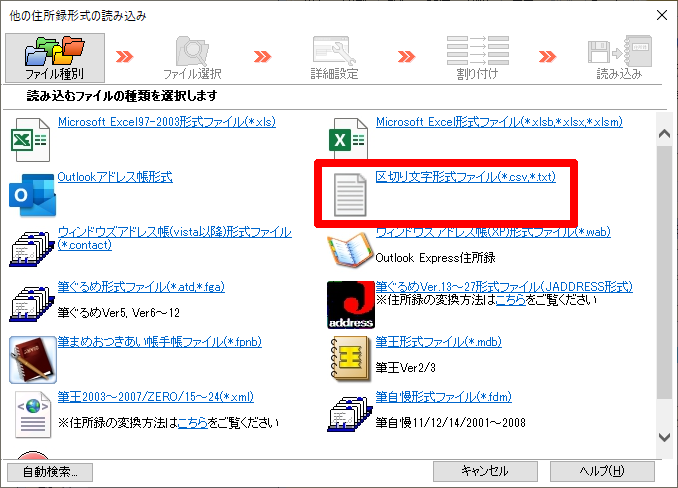This screenshot has height=488, width=678.
Task: Select the ファイル種別 step with folders icon
Action: (55, 58)
